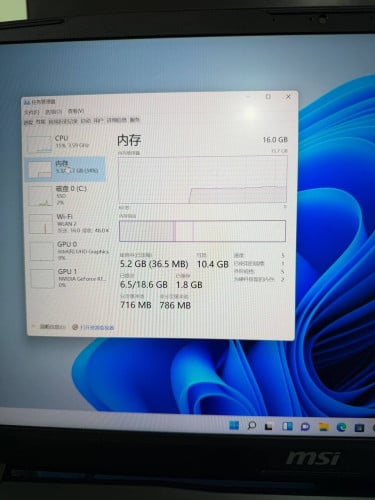Image resolution: width=375 pixels, height=500 pixels.
Task: Click the memory usage history graph
Action: 203,179
